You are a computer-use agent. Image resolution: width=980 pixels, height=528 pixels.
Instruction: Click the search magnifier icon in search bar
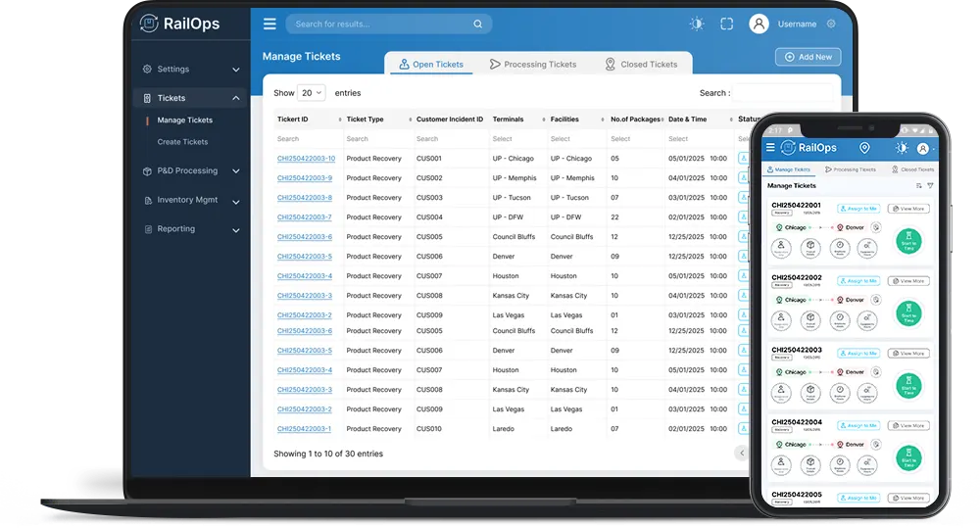point(478,24)
